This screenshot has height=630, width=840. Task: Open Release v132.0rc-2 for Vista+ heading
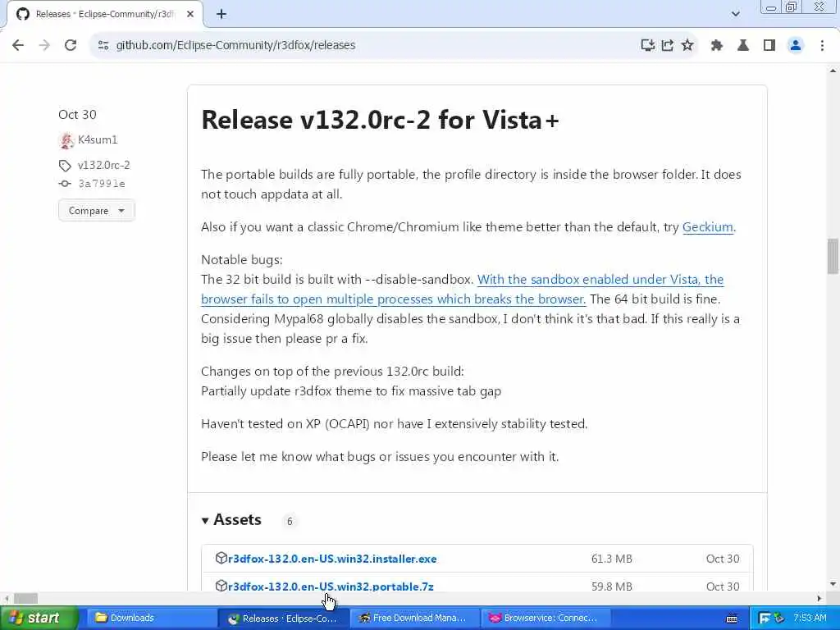(380, 120)
